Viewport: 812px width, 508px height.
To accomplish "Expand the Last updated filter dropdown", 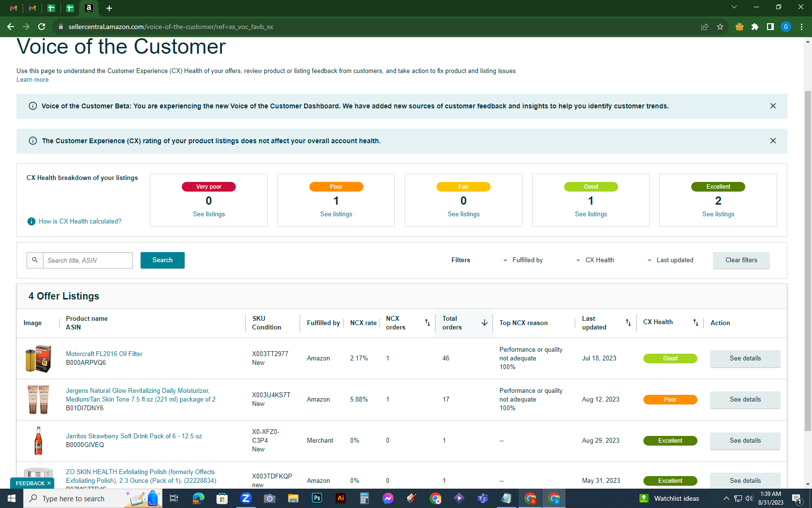I will [670, 260].
